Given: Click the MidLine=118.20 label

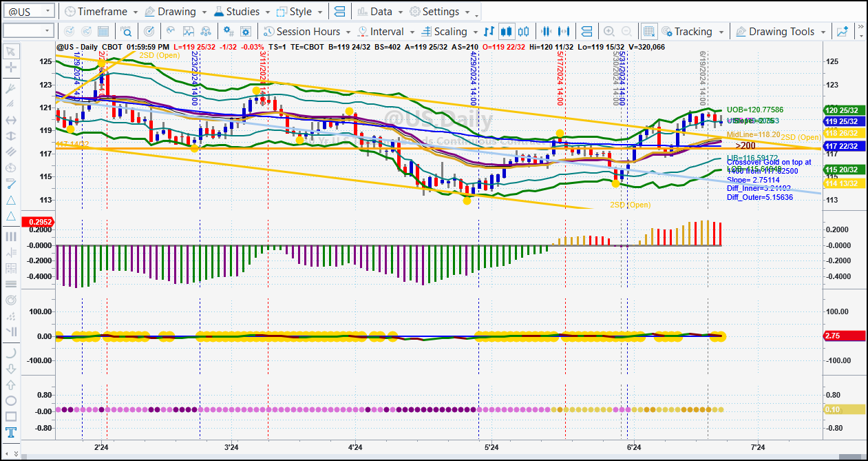Looking at the screenshot, I should pos(753,134).
